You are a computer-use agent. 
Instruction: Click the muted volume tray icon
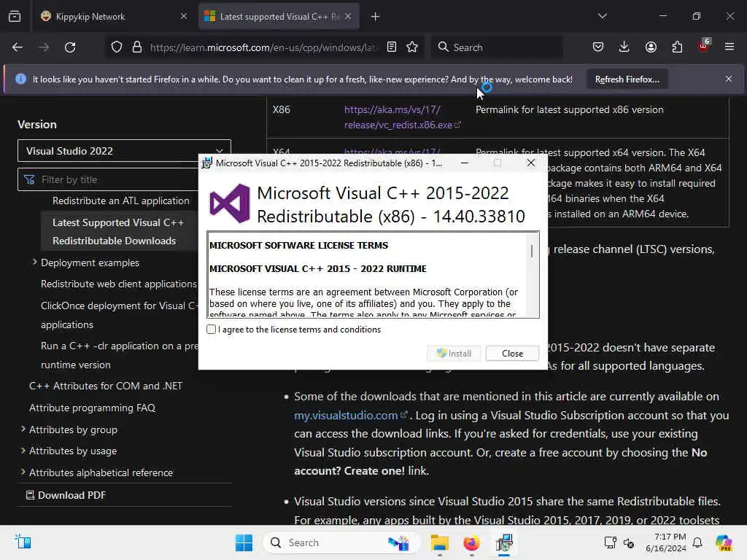[x=628, y=542]
